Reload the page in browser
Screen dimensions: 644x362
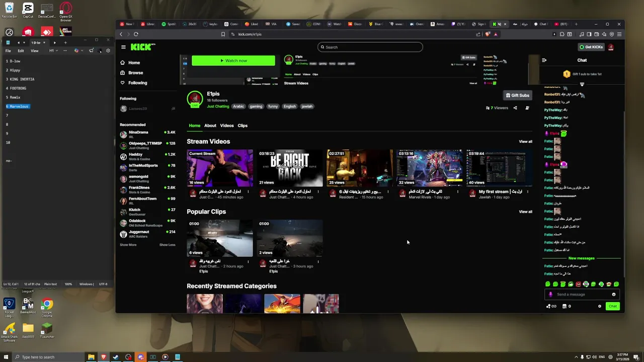pos(136,34)
